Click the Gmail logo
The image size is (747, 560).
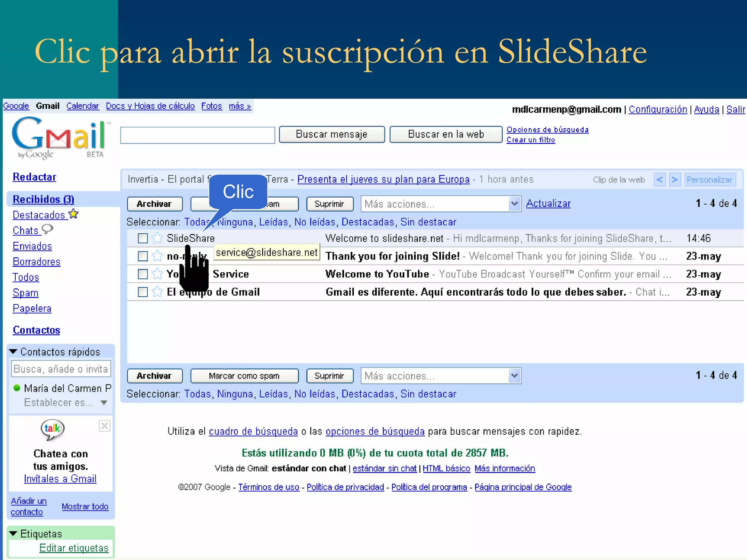pyautogui.click(x=61, y=138)
